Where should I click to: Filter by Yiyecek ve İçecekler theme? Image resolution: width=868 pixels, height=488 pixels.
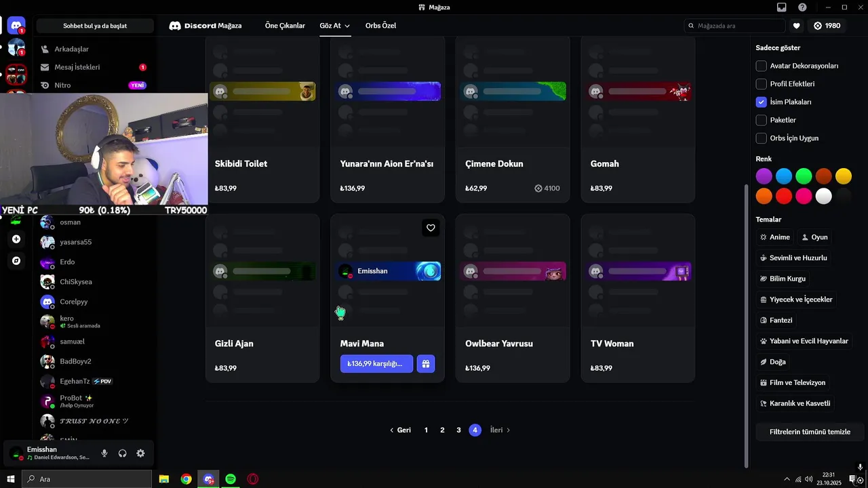point(796,300)
